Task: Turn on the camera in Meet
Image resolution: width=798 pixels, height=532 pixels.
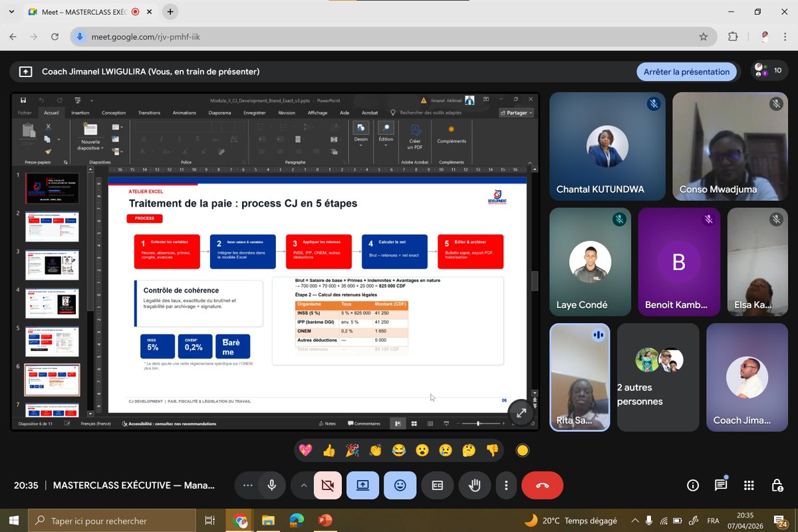Action: click(328, 485)
